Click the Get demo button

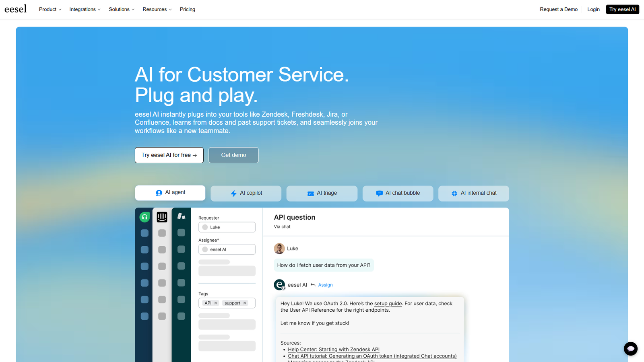tap(233, 155)
